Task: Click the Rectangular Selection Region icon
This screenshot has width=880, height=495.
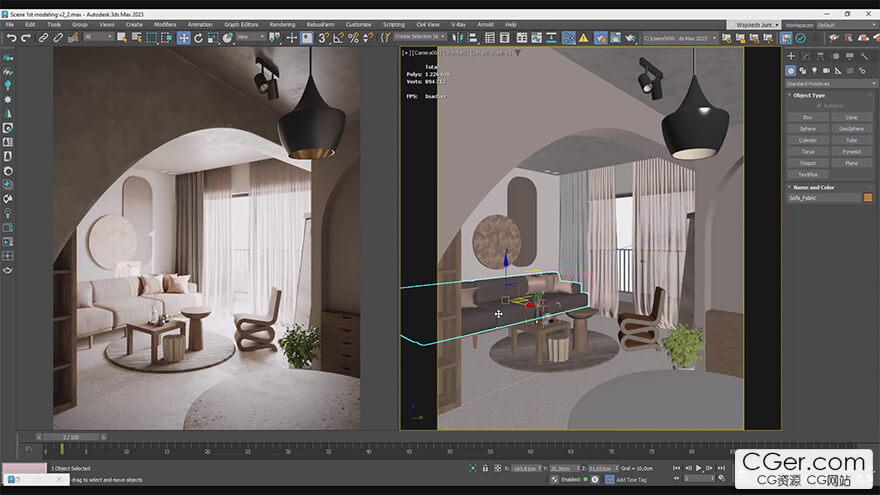Action: pyautogui.click(x=152, y=38)
